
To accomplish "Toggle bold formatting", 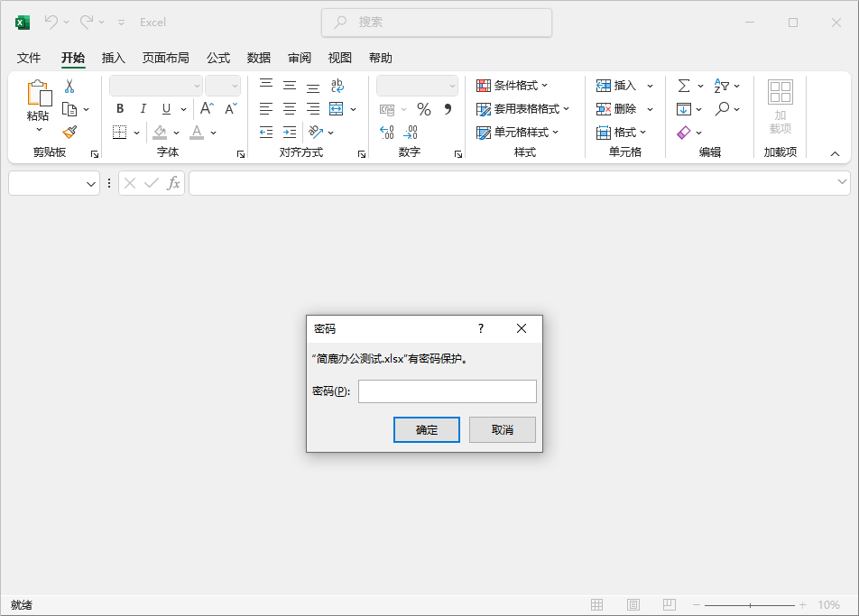I will point(120,108).
